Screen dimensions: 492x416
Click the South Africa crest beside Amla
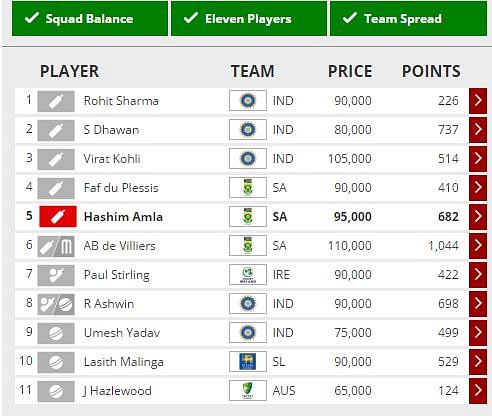tap(248, 217)
